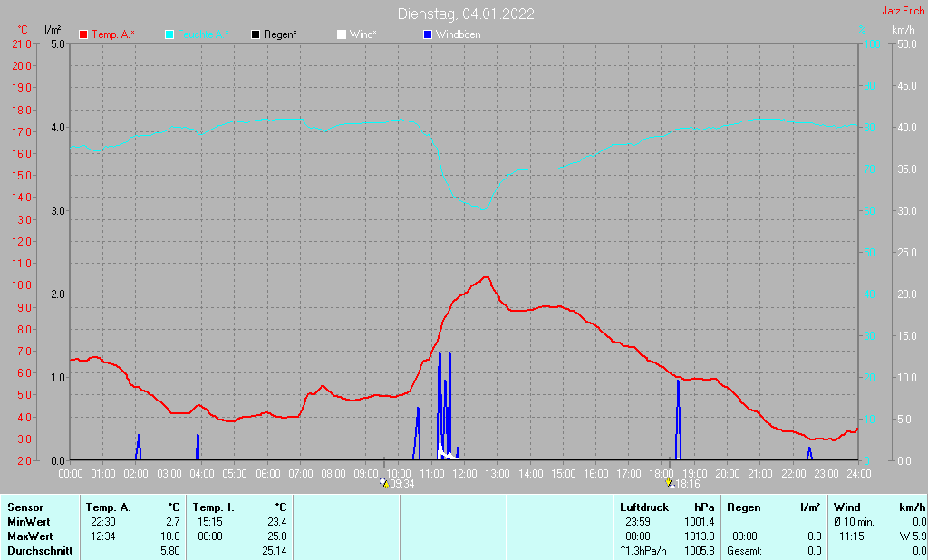Click the '°C' axis unit label above the left axis
The image size is (928, 560).
pos(23,30)
